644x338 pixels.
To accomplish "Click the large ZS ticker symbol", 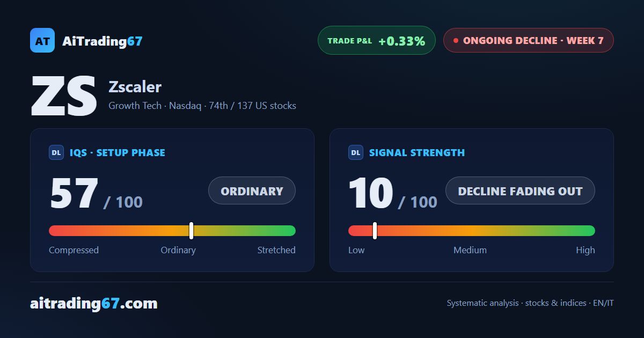I will (x=64, y=96).
